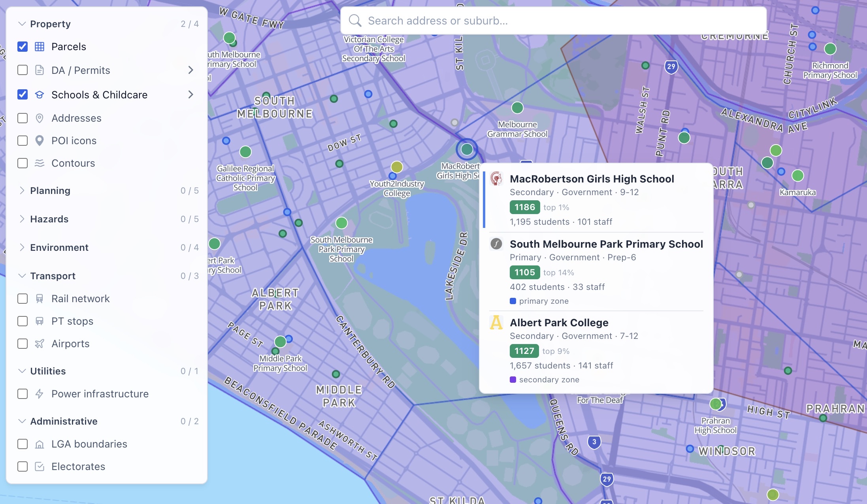Click the DA / Permits document icon

[x=40, y=70]
